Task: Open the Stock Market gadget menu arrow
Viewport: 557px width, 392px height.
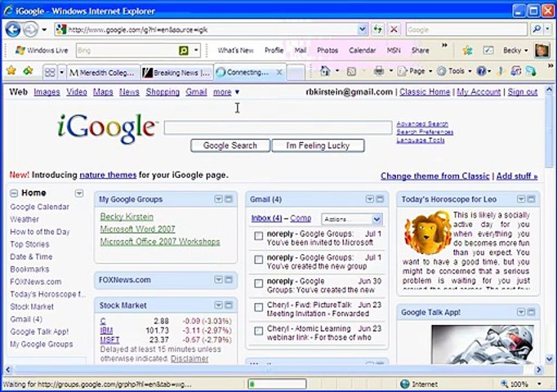Action: [x=218, y=305]
